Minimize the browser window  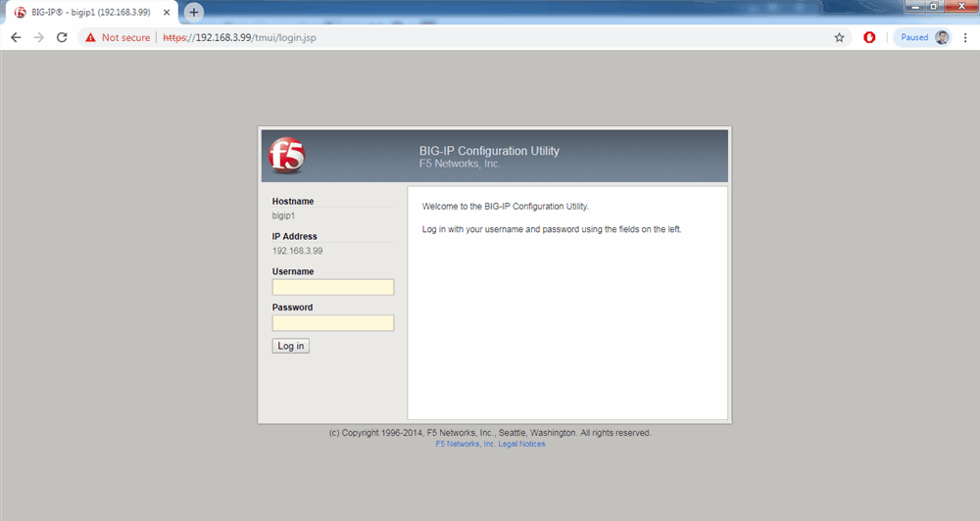(x=915, y=6)
